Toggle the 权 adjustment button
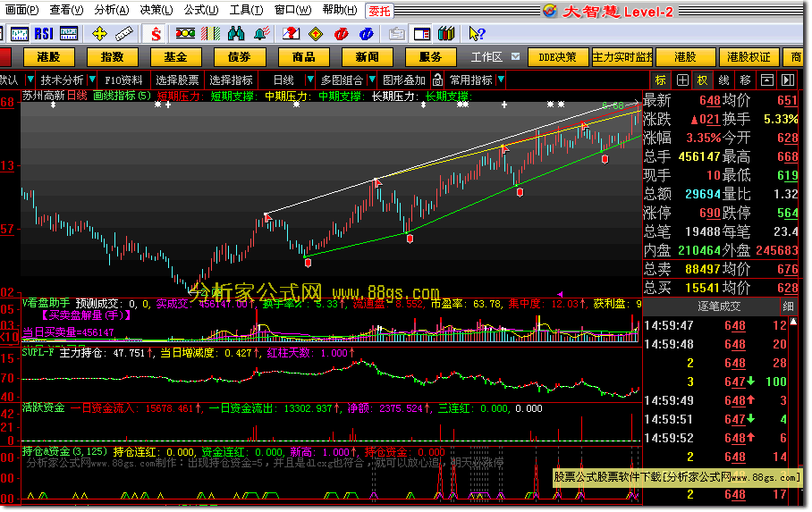 703,80
